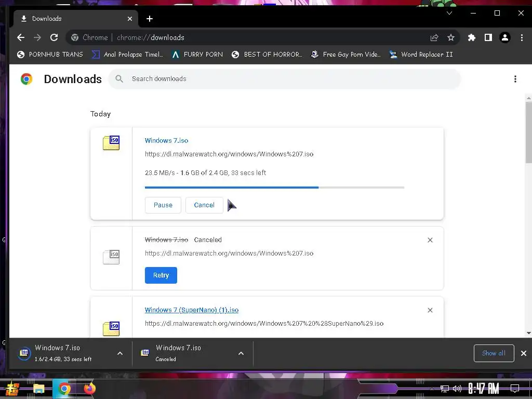Close the bottom download shelf
This screenshot has height=399, width=532.
[x=524, y=353]
